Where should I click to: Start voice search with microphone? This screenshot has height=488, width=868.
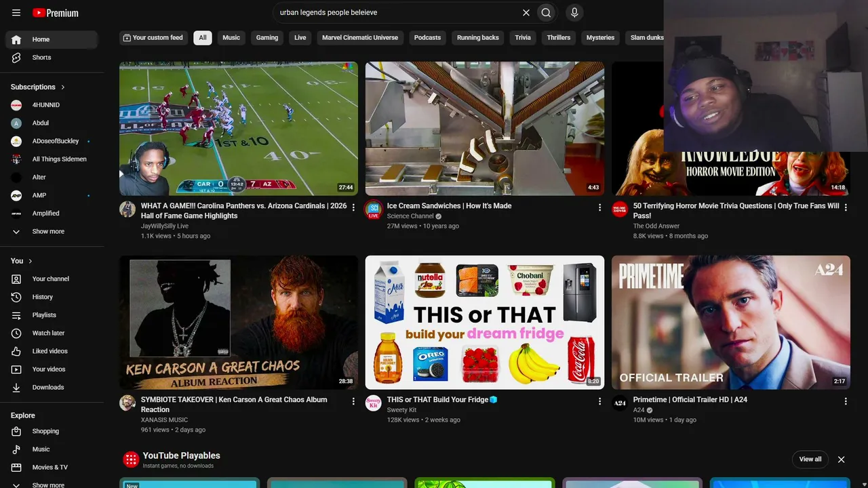[x=574, y=12]
